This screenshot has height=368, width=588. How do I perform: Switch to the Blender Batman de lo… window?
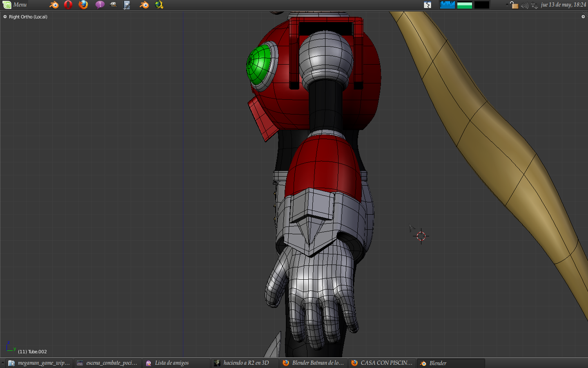(314, 363)
